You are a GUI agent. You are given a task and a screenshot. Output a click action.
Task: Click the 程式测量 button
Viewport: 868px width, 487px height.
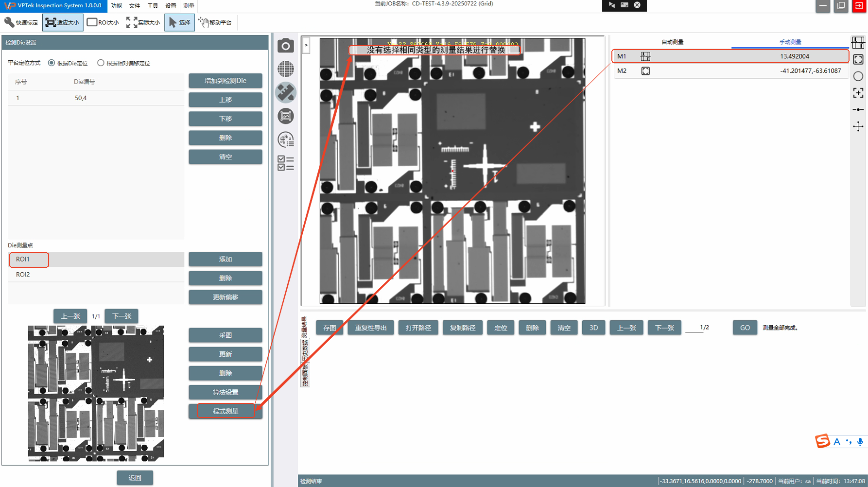tap(226, 411)
